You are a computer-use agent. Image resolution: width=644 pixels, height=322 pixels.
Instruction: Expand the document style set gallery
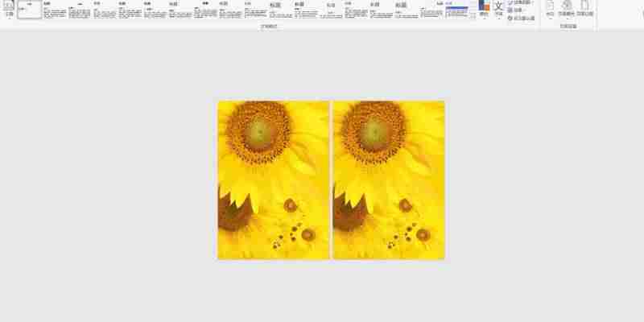pos(473,15)
